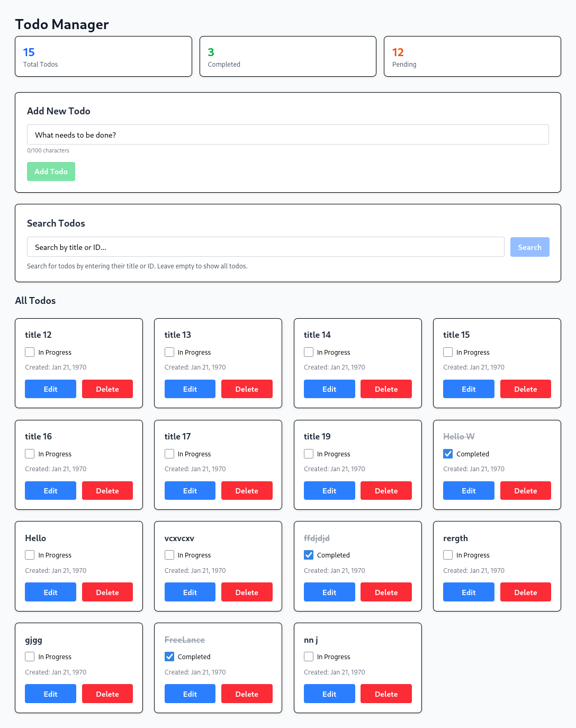Click the '0/100 characters' counter text
576x728 pixels.
point(48,150)
